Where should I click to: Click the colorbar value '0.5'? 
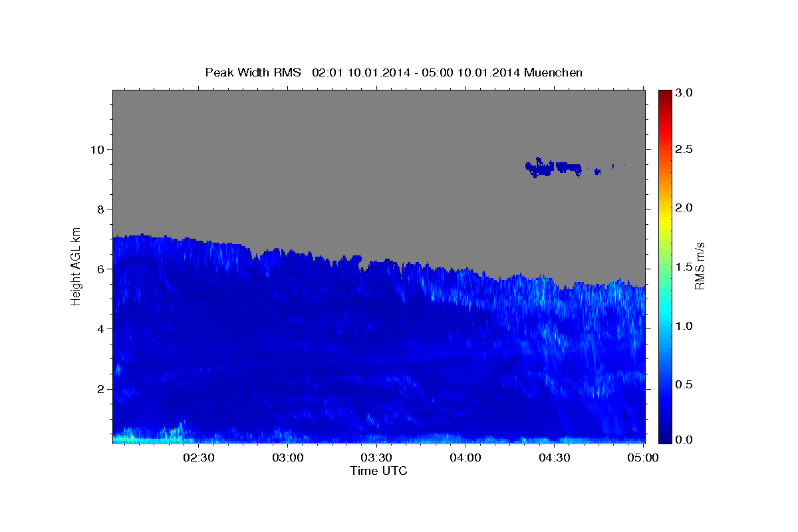[685, 384]
